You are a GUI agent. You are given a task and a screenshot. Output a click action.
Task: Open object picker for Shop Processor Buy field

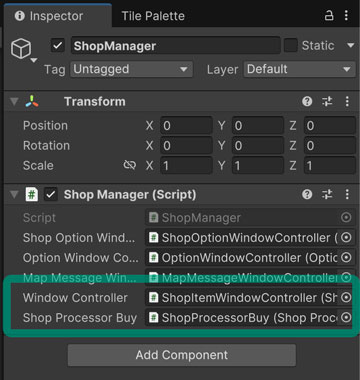346,317
